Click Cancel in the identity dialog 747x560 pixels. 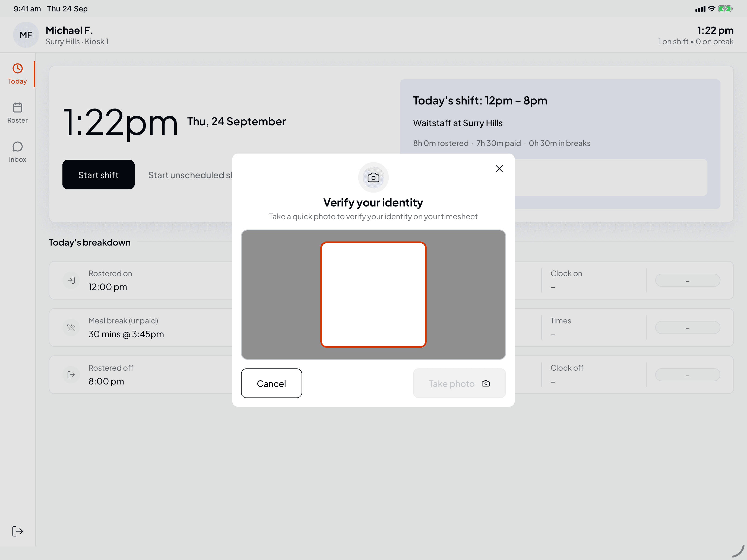point(271,383)
